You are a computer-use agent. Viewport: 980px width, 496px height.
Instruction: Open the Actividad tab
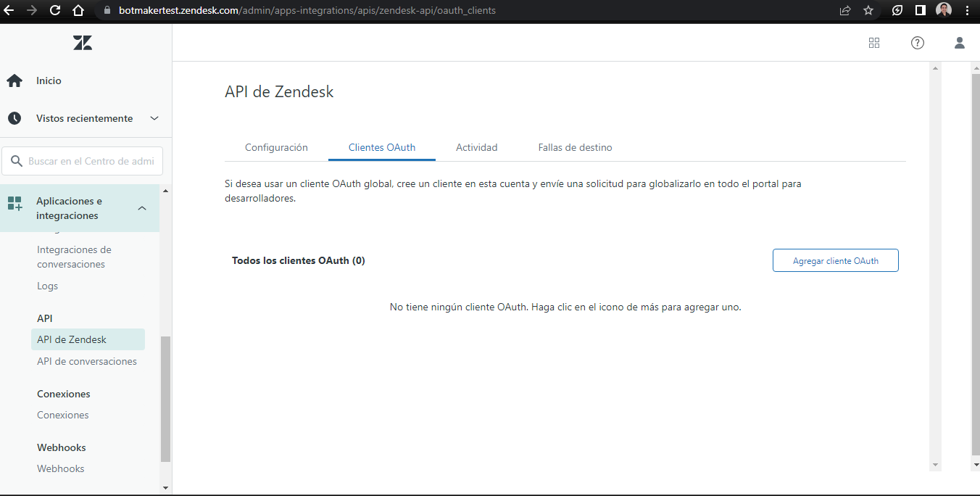pyautogui.click(x=477, y=147)
